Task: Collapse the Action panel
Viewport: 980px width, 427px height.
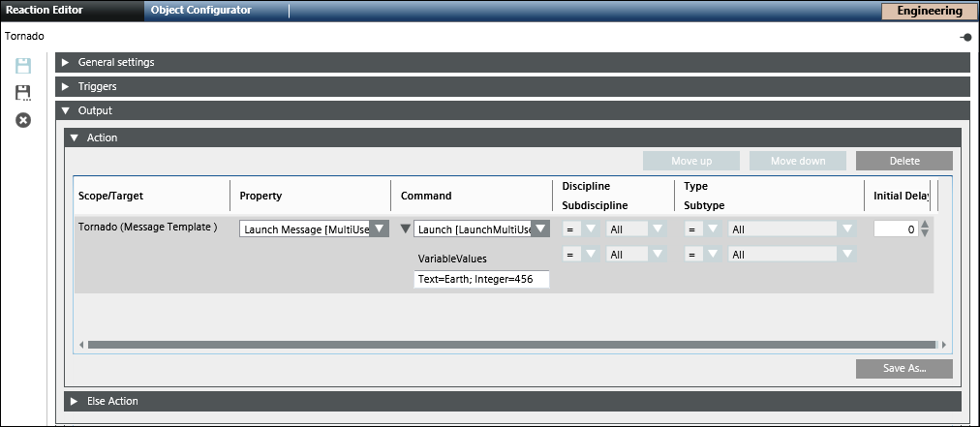Action: (x=74, y=137)
